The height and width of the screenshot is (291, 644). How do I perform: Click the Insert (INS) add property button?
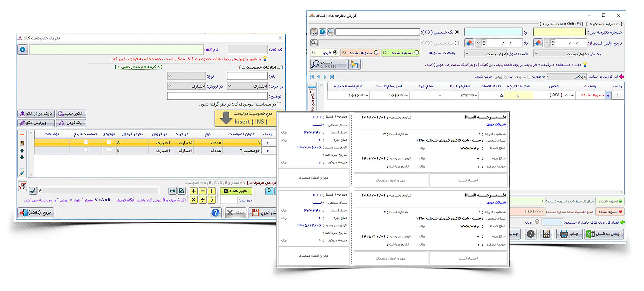[x=246, y=118]
